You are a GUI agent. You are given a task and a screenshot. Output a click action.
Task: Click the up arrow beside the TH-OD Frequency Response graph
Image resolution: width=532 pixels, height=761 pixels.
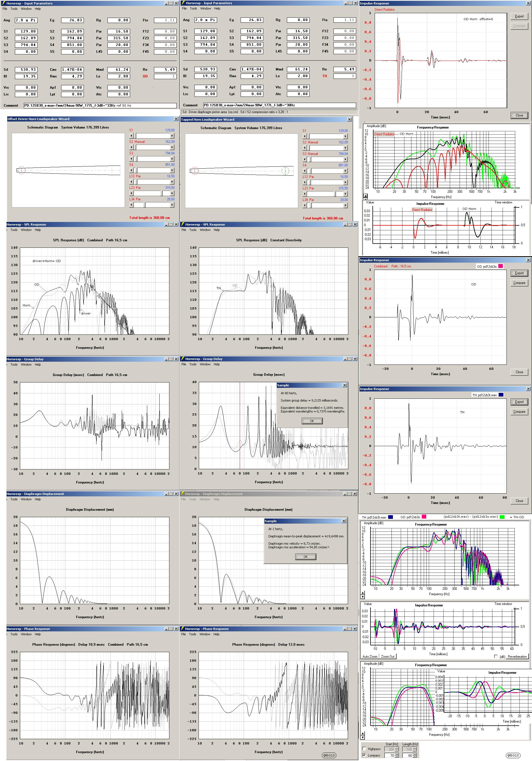tap(363, 593)
